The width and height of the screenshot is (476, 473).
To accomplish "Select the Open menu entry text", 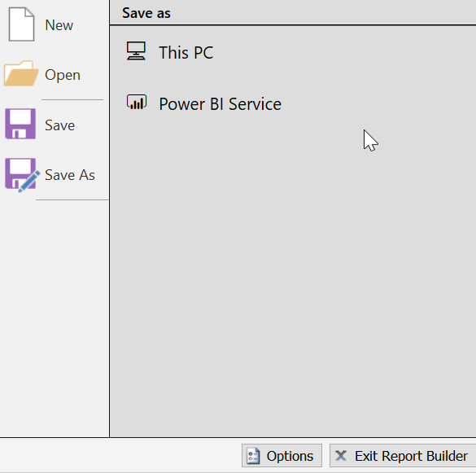I will [x=63, y=75].
